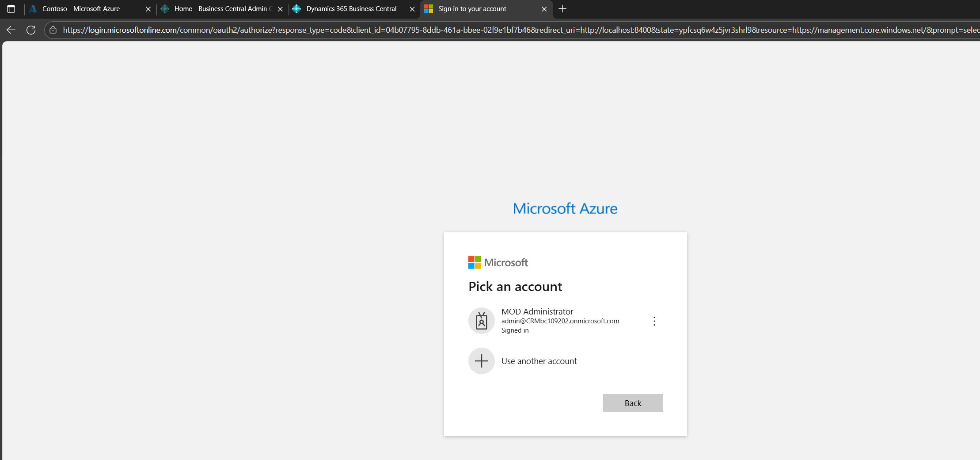Focus the address bar URL
Viewport: 980px width, 460px height.
[x=521, y=30]
